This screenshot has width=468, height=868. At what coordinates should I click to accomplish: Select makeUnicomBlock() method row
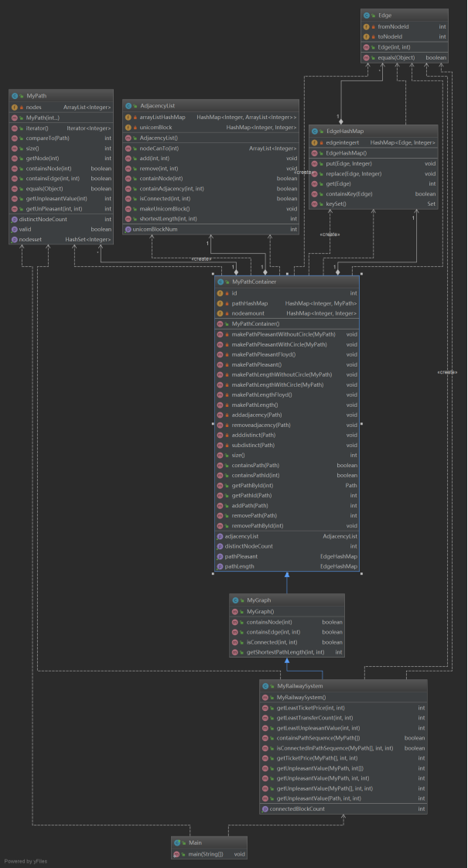point(211,209)
